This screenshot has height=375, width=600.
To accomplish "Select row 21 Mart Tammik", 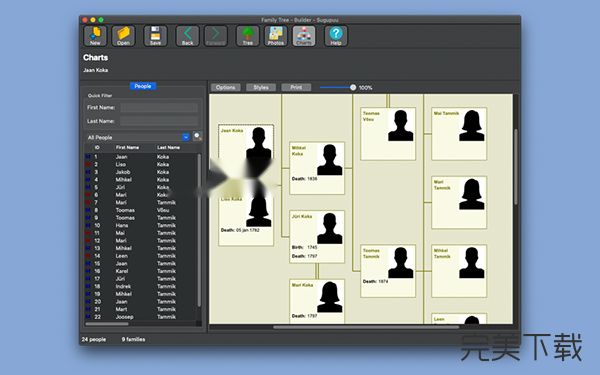I will (140, 309).
